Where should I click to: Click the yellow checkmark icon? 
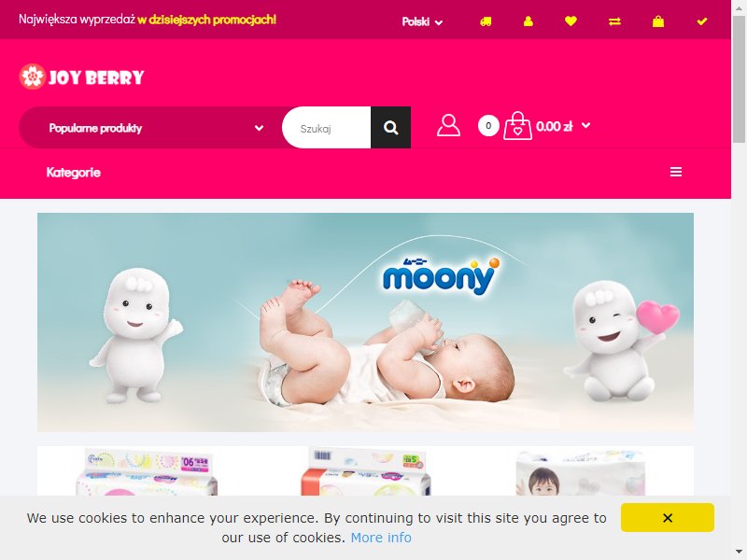tap(702, 21)
